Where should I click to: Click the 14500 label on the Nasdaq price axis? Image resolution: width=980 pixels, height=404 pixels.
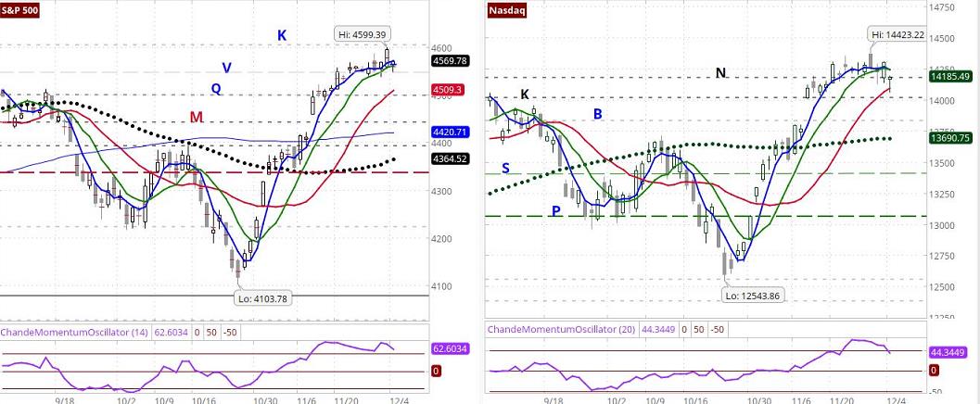click(943, 38)
